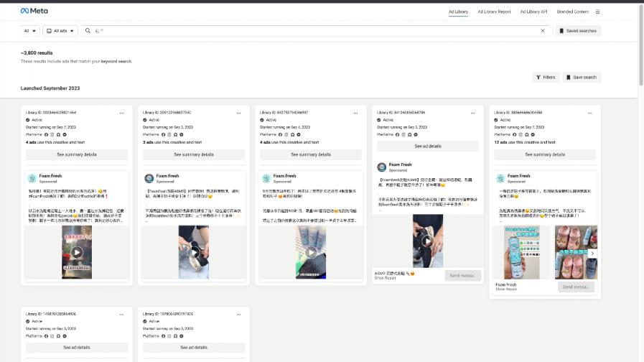Click '3 ads use this creative and text'
Screen dimensions: 644x362
pos(172,143)
